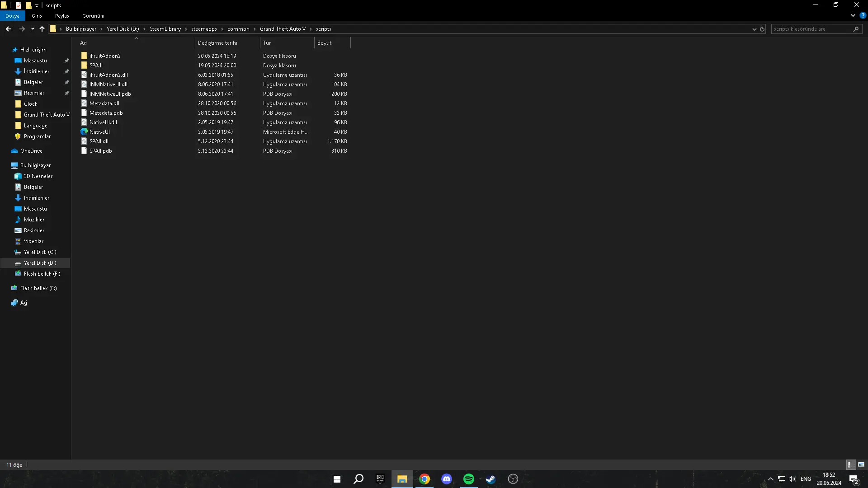Open Discord from taskbar
868x488 pixels.
click(447, 479)
